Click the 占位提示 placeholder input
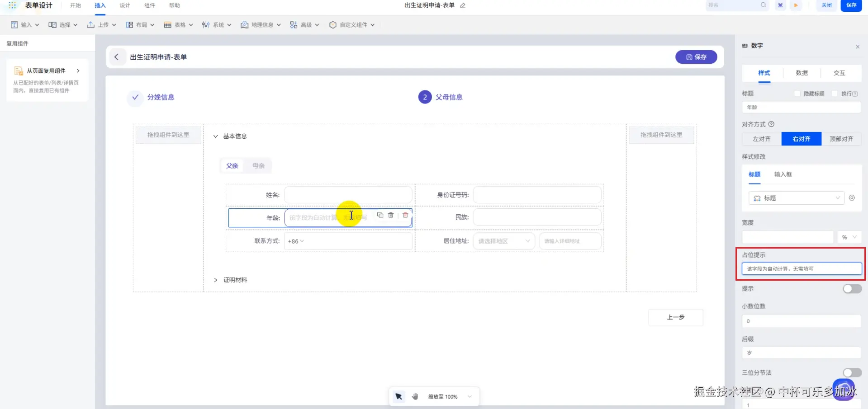The width and height of the screenshot is (868, 409). point(802,269)
